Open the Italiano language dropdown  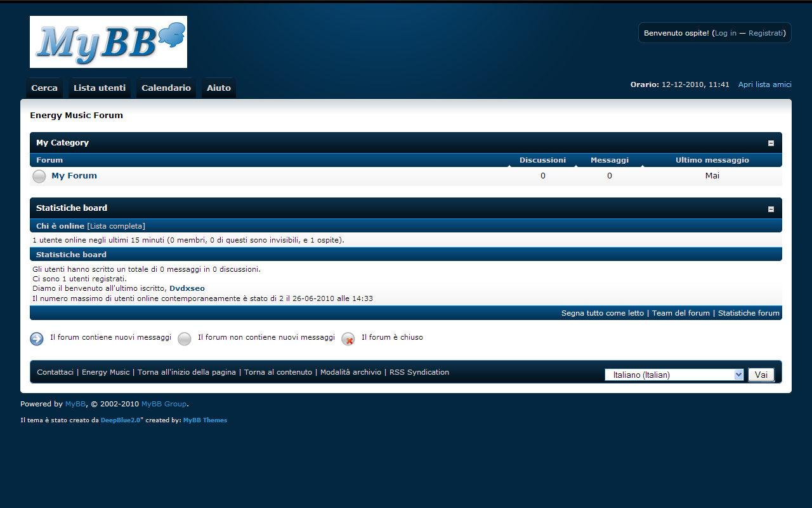[x=674, y=375]
